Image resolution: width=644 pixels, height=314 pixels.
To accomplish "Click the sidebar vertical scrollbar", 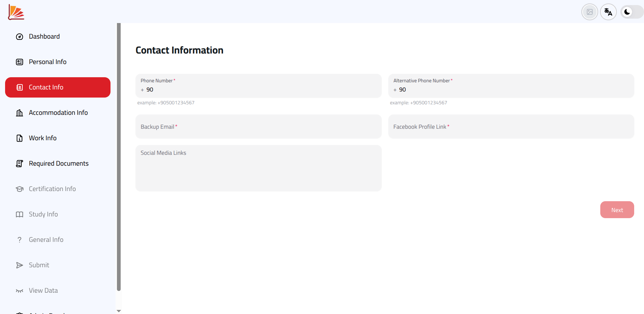I will coord(119,157).
